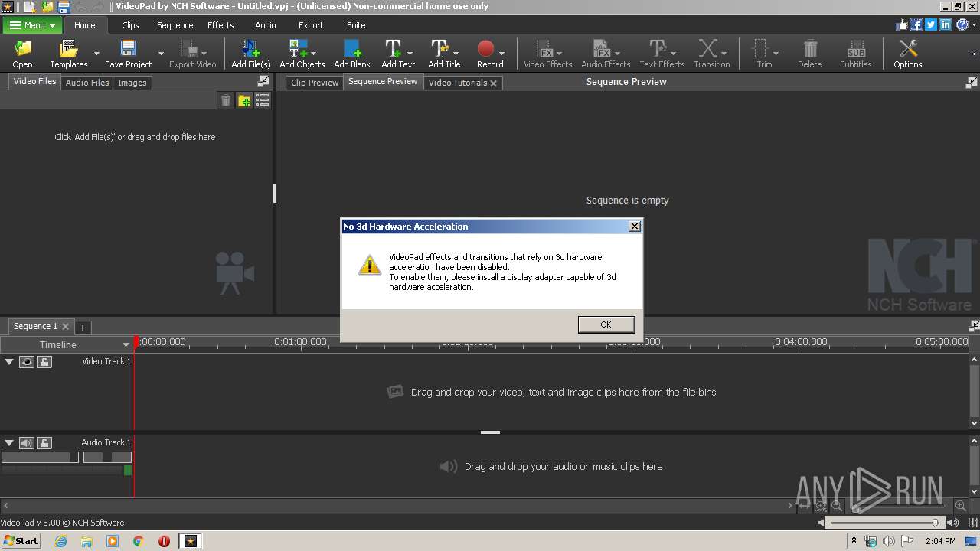
Task: Click the blue help question mark icon
Action: [x=962, y=24]
